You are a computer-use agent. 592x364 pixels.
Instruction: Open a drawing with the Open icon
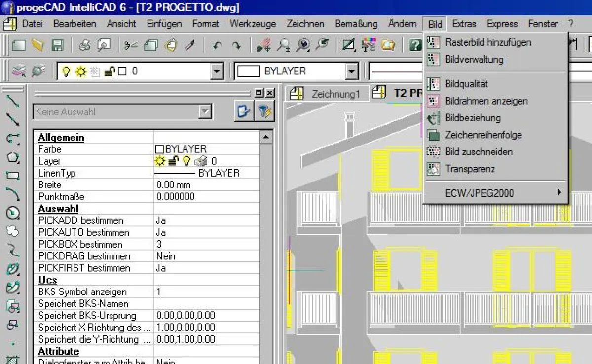pyautogui.click(x=37, y=45)
